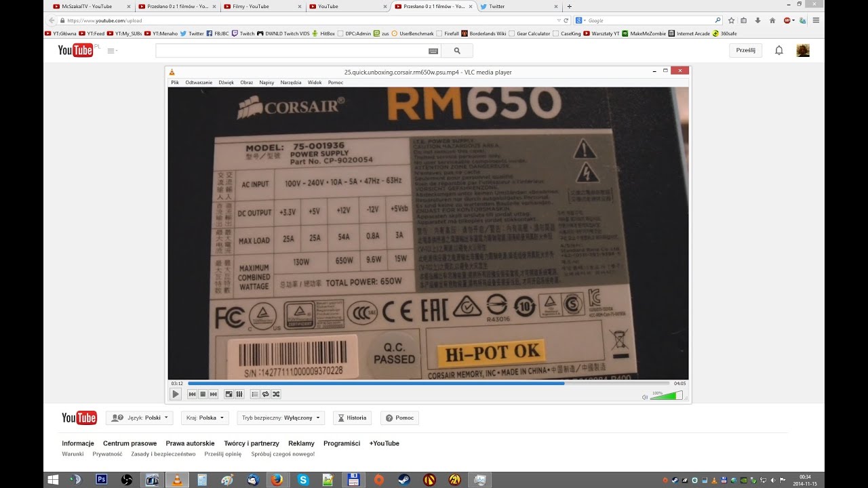Viewport: 868px width, 488px height.
Task: Open Photoshop from the taskbar
Action: 102,480
